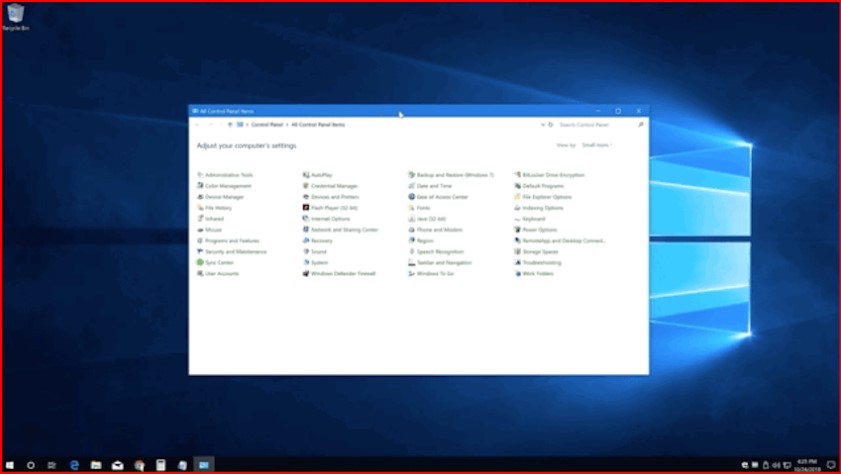Screen dimensions: 841x474
Task: Open Security and Maintenance flag icon
Action: pos(200,251)
